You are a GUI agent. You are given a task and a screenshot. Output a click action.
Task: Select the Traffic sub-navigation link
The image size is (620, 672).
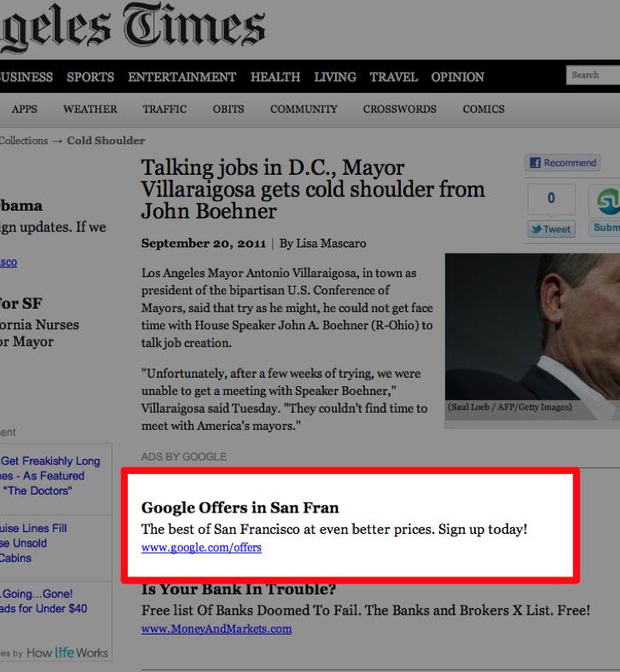point(165,109)
